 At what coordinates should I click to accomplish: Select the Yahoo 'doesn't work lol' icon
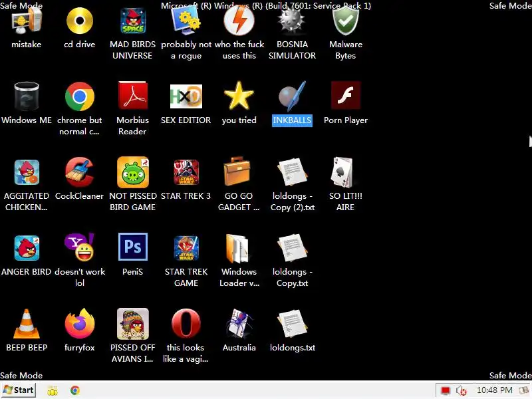[79, 247]
